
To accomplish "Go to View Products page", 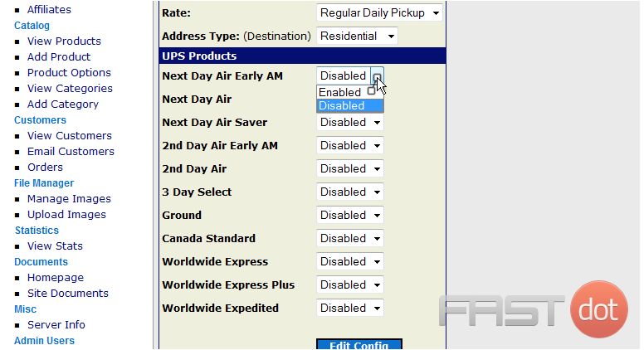I will [x=64, y=41].
